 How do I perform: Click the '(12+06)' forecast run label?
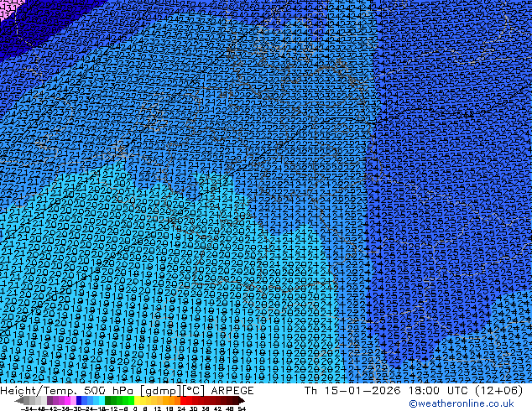[499, 391]
